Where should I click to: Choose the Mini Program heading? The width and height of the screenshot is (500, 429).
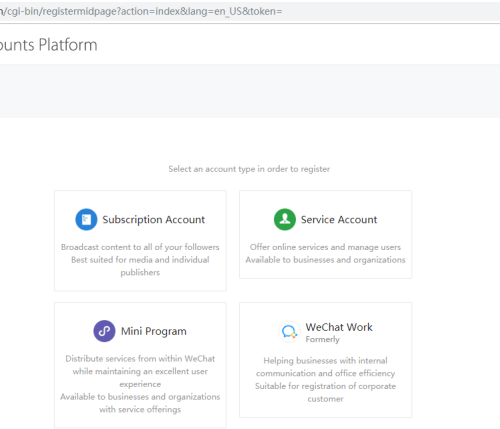(x=154, y=331)
